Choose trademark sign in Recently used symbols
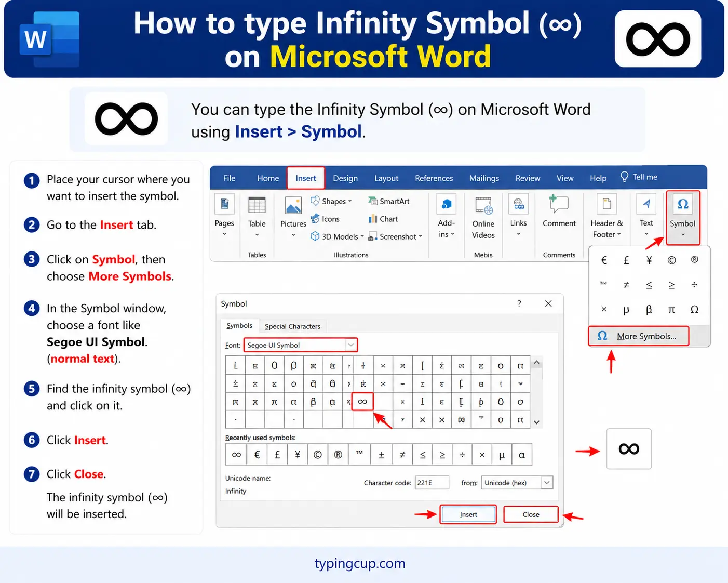Screen dimensions: 728x583 pyautogui.click(x=359, y=455)
